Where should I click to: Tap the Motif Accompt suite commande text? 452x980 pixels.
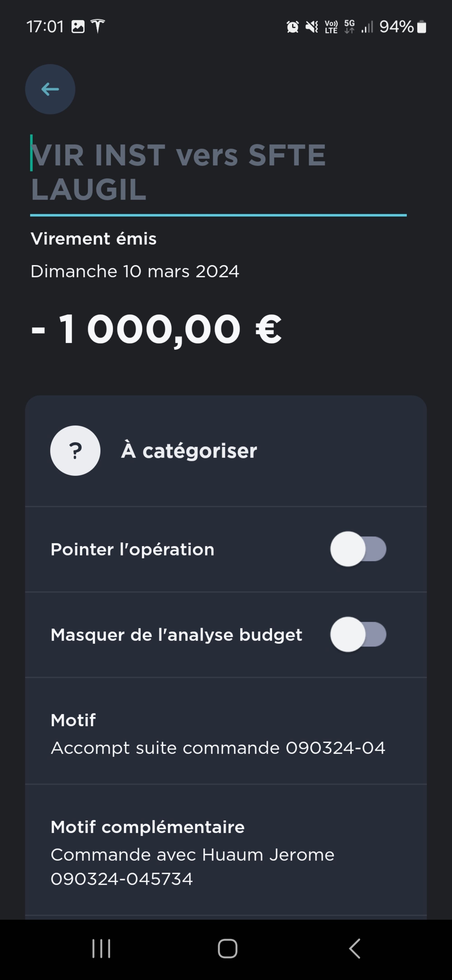click(218, 748)
